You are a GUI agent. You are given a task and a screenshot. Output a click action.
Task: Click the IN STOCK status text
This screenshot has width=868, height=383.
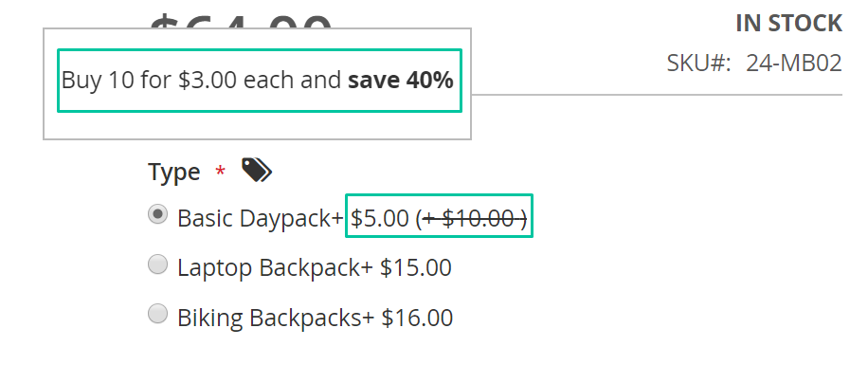click(x=788, y=24)
